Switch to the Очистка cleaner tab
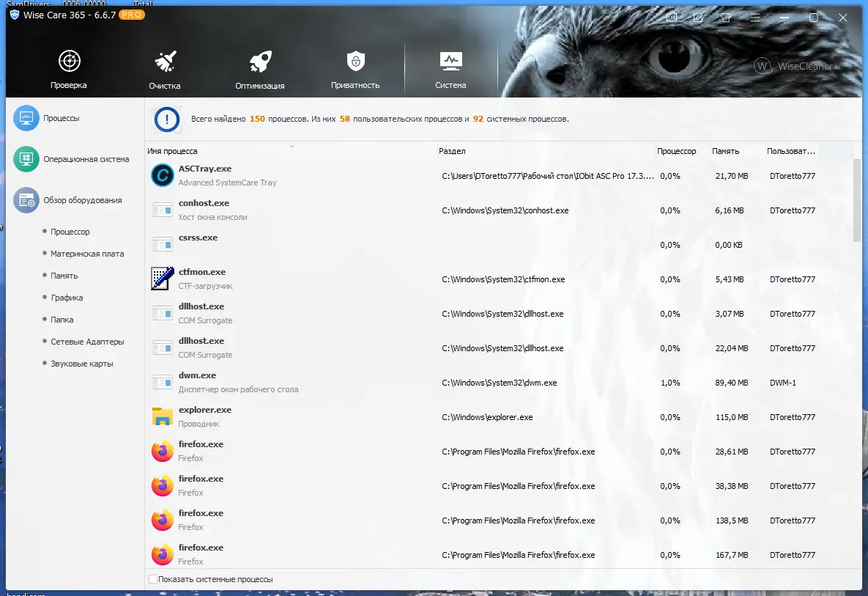Image resolution: width=868 pixels, height=596 pixels. [x=164, y=69]
